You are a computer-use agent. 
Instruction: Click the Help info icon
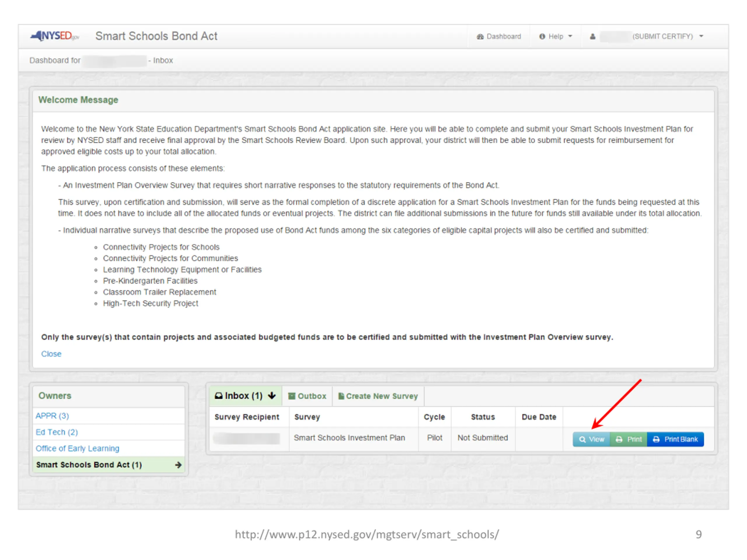point(542,36)
